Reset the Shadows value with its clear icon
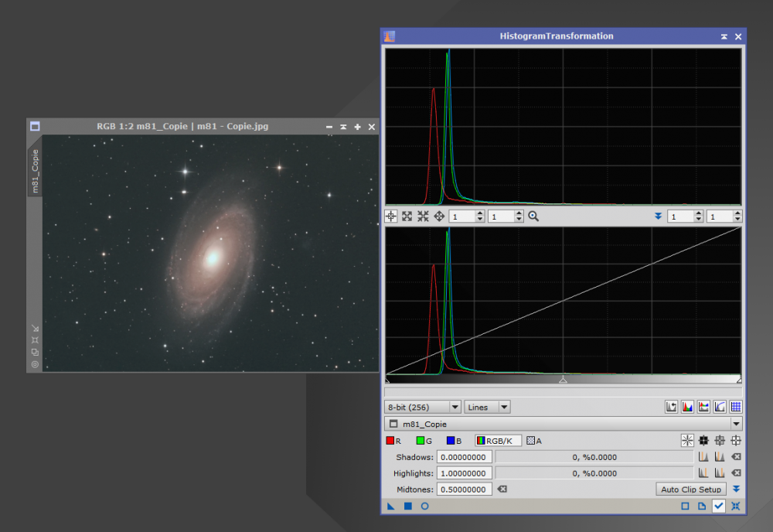This screenshot has width=773, height=532. pos(736,457)
